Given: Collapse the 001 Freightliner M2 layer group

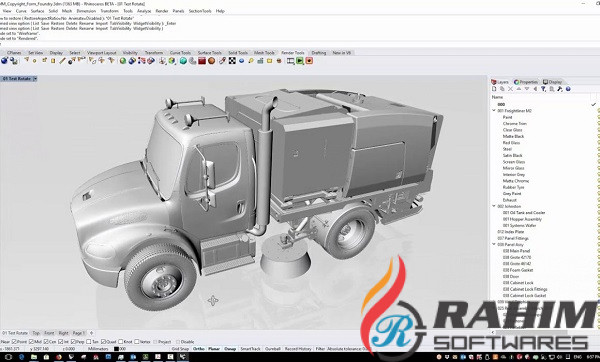Looking at the screenshot, I should pos(494,110).
